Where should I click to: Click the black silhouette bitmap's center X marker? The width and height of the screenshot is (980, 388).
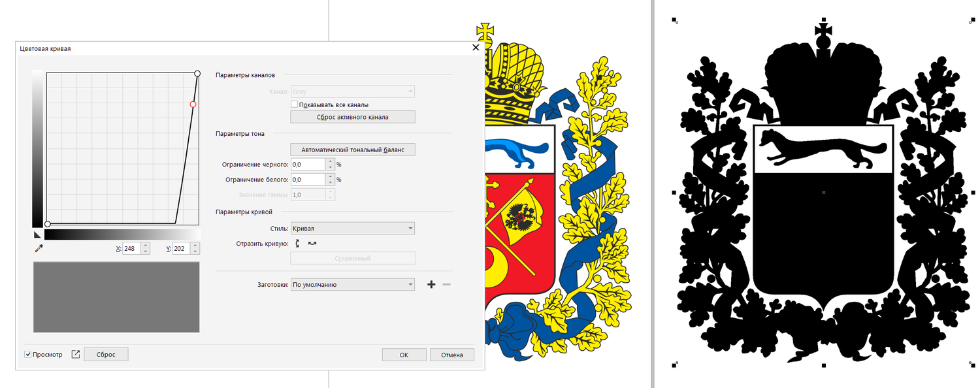[823, 192]
